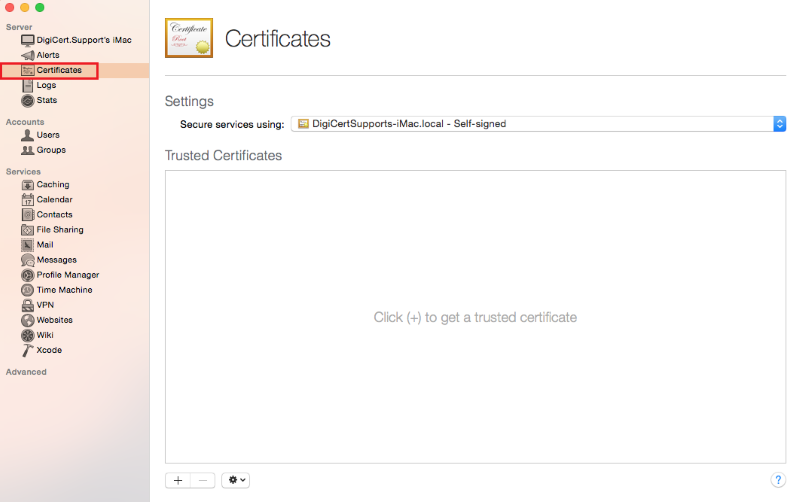Zoom the window with green button
Image resolution: width=800 pixels, height=502 pixels.
pos(40,8)
